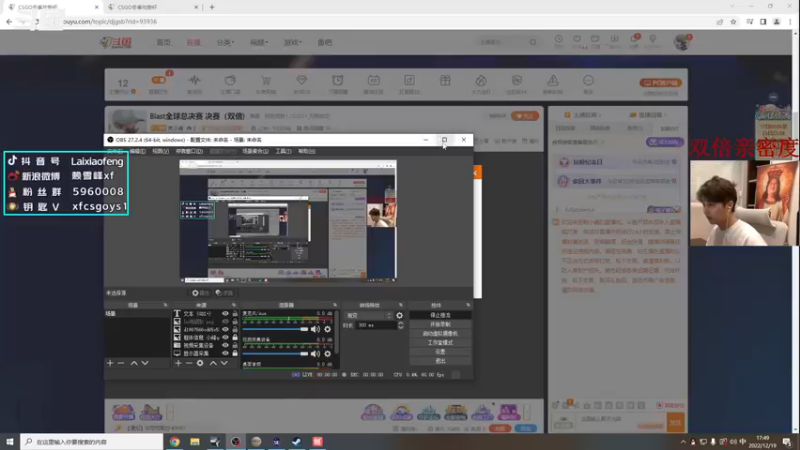Toggle the lock on 文本 (GDI+) source
The width and height of the screenshot is (800, 450).
pos(235,313)
